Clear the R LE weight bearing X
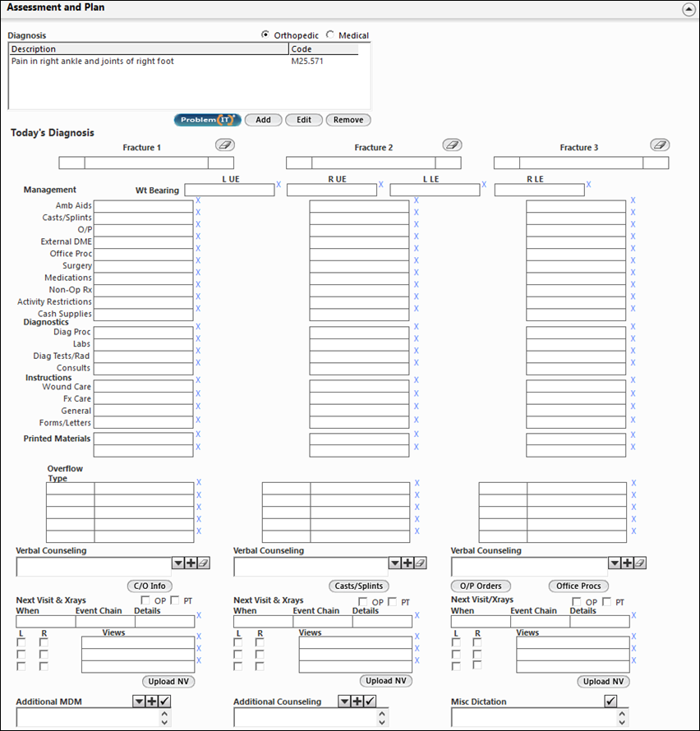Viewport: 700px width, 731px height. [588, 185]
